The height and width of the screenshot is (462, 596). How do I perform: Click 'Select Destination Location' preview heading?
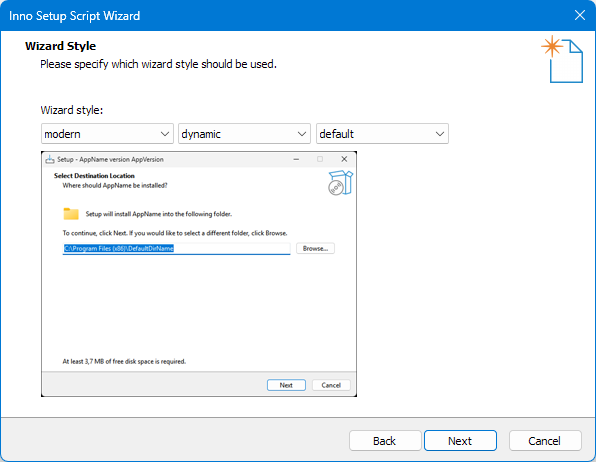pyautogui.click(x=94, y=176)
